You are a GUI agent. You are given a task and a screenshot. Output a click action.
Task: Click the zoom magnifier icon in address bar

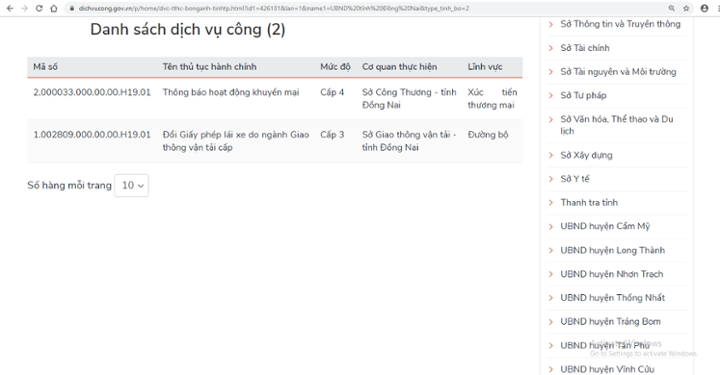[x=671, y=8]
